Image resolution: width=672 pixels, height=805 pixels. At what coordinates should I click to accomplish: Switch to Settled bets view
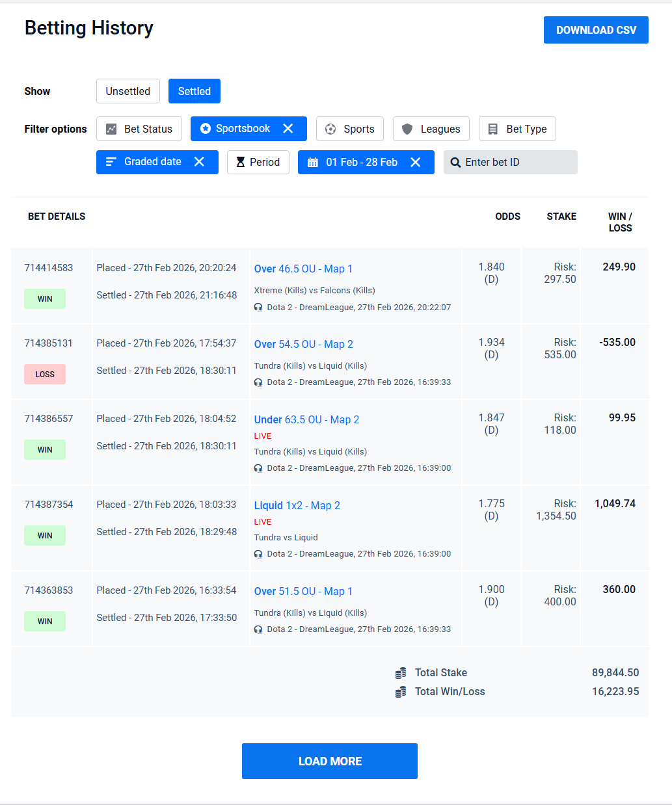point(194,91)
